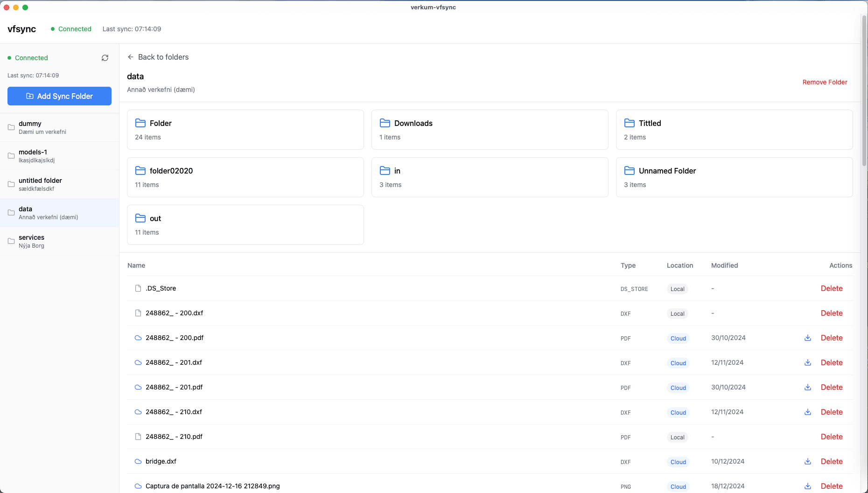
Task: Delete the 248862_ - 200.dxf file
Action: click(831, 313)
